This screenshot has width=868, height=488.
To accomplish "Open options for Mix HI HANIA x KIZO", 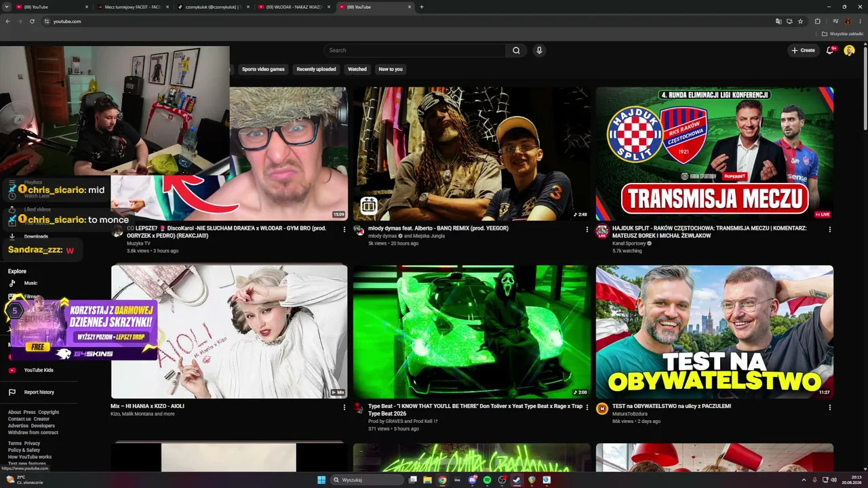I will point(344,407).
